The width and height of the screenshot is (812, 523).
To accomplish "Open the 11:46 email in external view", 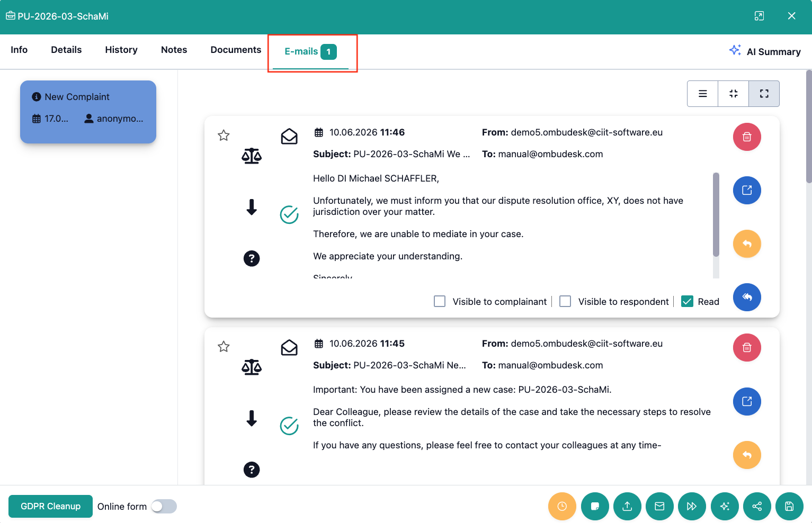I will (747, 190).
